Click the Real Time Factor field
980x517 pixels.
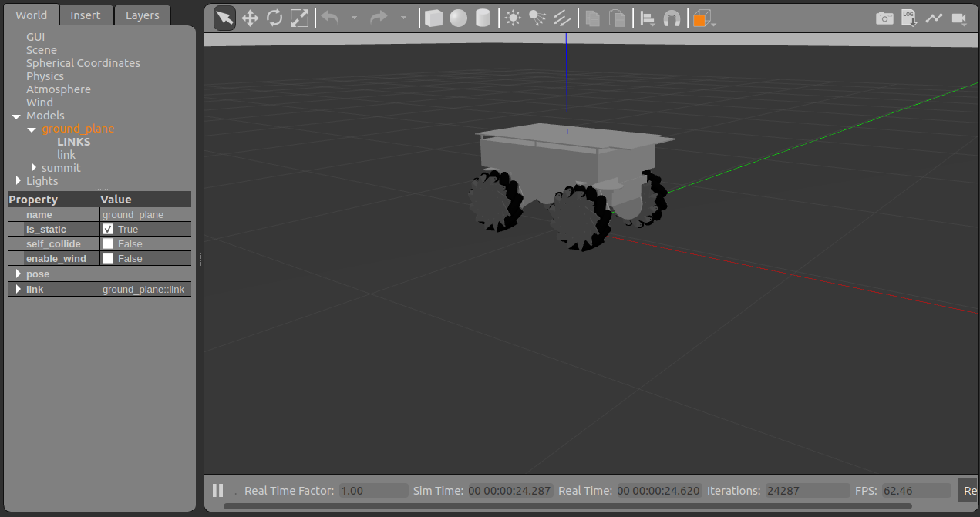click(x=373, y=491)
